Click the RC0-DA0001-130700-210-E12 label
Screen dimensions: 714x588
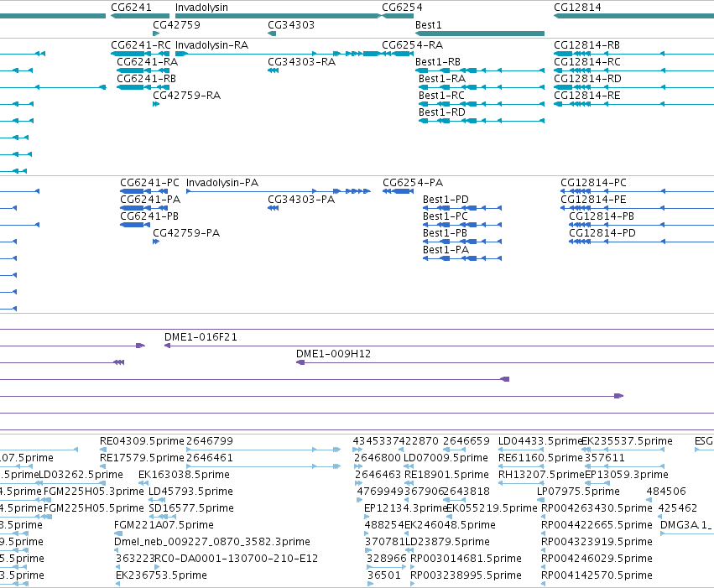(x=236, y=559)
